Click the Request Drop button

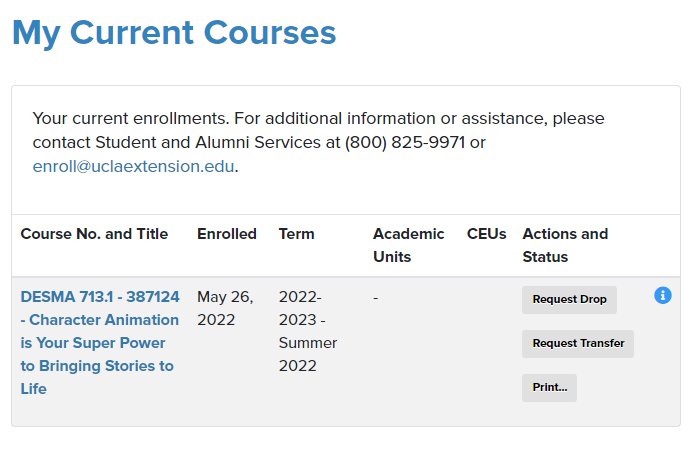(569, 300)
